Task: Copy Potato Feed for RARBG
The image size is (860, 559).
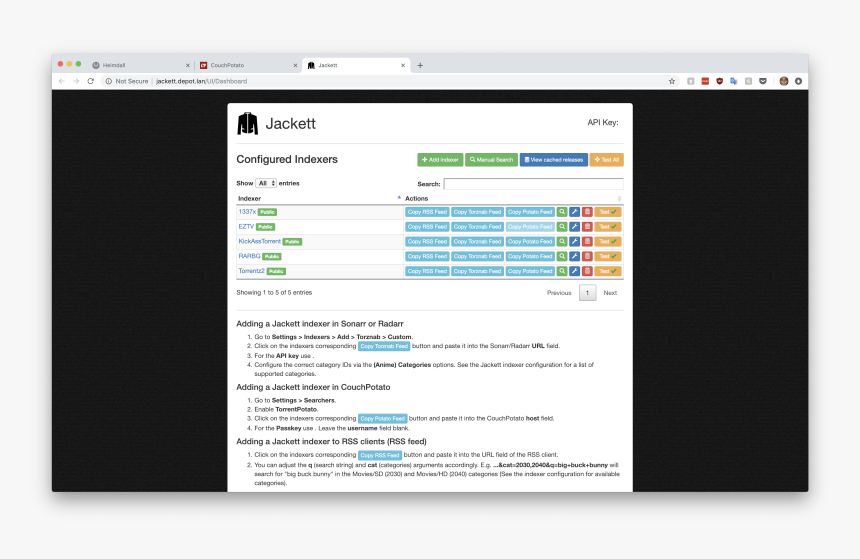Action: pyautogui.click(x=530, y=256)
